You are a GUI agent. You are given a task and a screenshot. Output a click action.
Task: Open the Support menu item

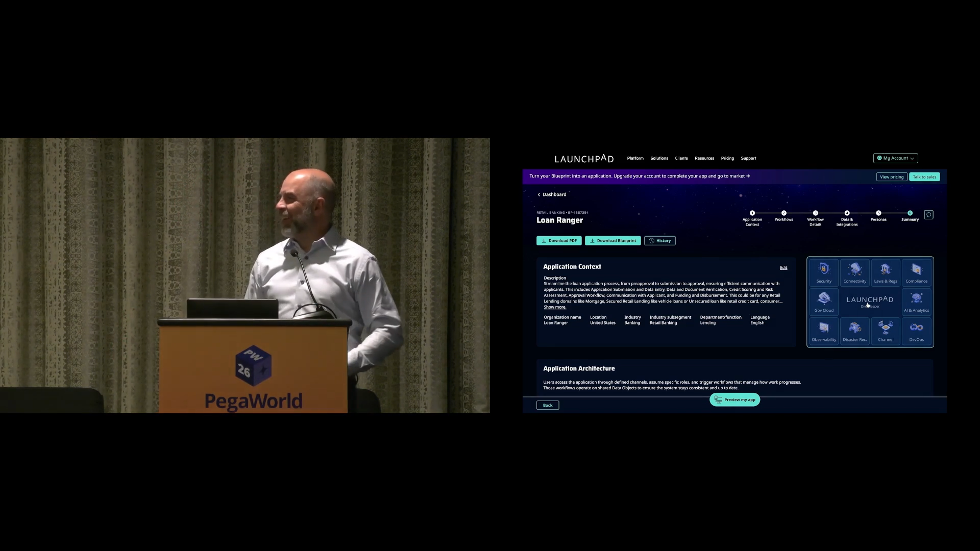(x=748, y=158)
